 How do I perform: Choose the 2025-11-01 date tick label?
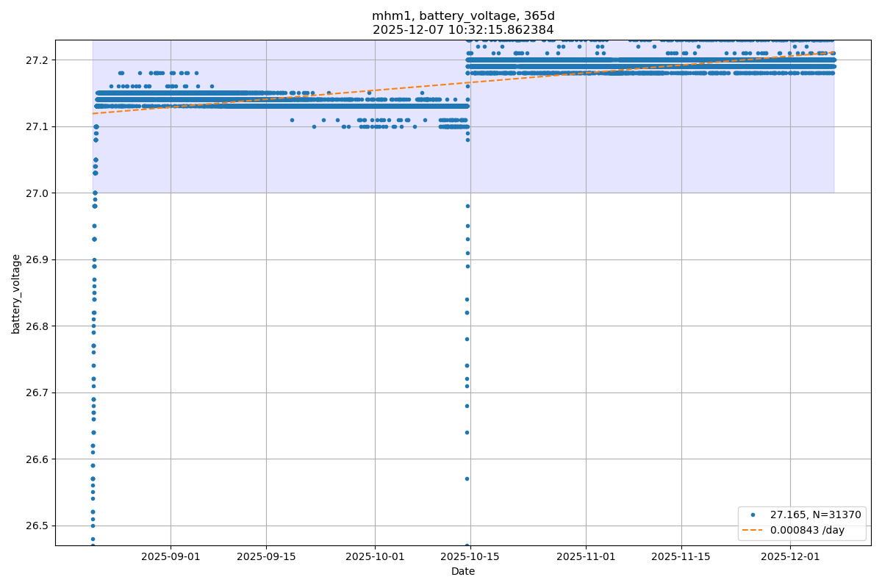586,557
